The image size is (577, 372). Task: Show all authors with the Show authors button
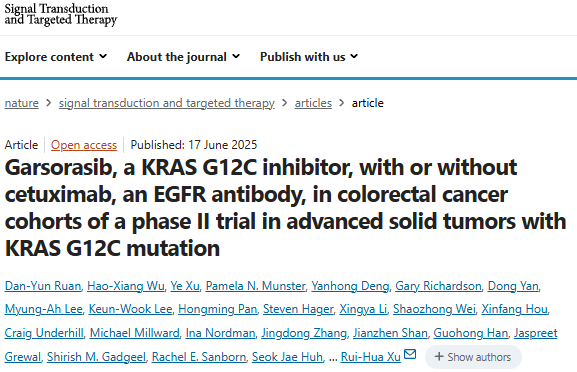(x=473, y=357)
